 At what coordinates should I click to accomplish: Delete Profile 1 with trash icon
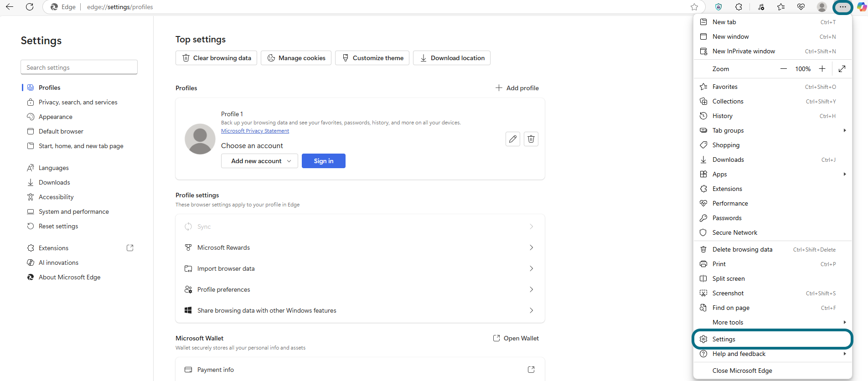click(x=531, y=139)
